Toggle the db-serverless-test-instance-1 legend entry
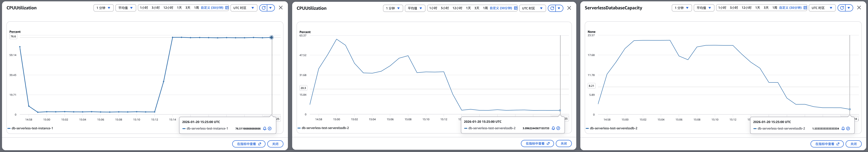868x152 pixels. pos(32,128)
